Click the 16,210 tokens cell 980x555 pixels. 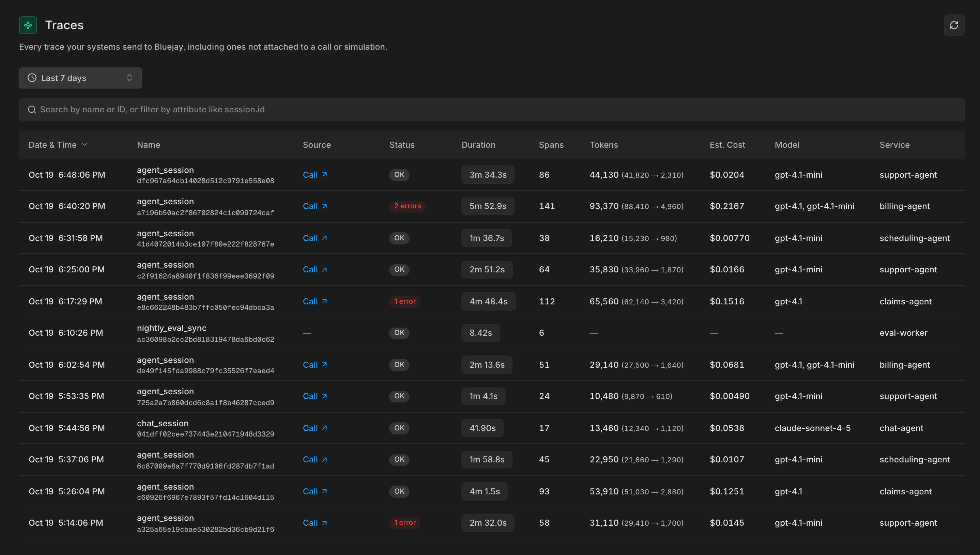click(x=633, y=238)
